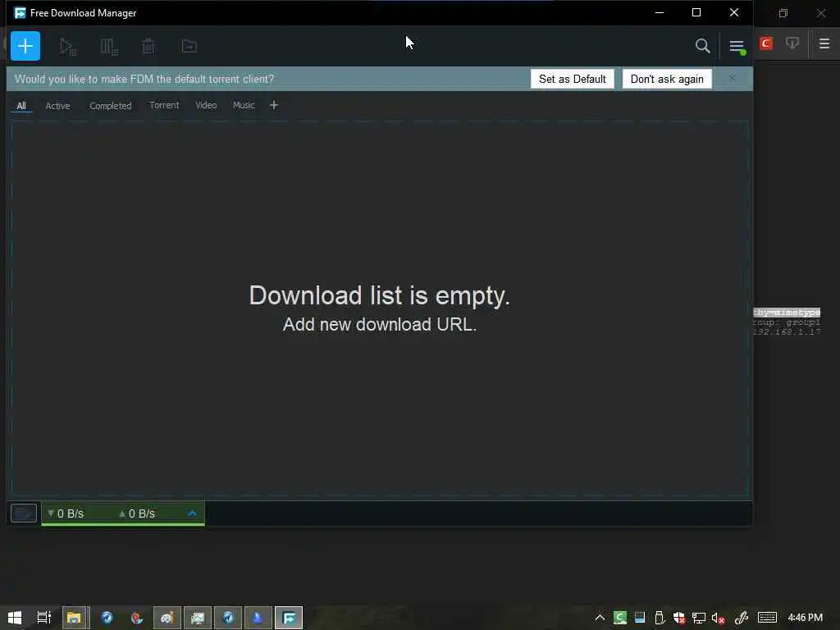The width and height of the screenshot is (840, 630).
Task: Switch to the Completed tab
Action: point(111,106)
